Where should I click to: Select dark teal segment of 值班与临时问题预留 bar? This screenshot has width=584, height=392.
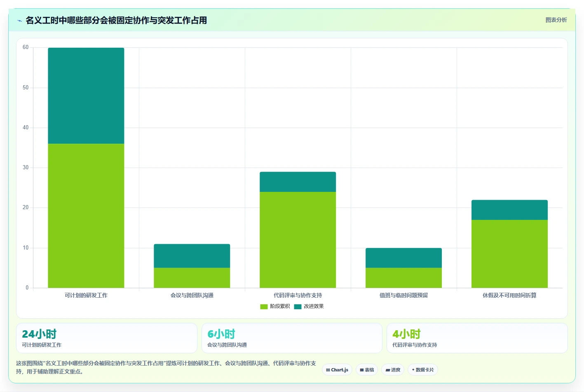(x=404, y=258)
